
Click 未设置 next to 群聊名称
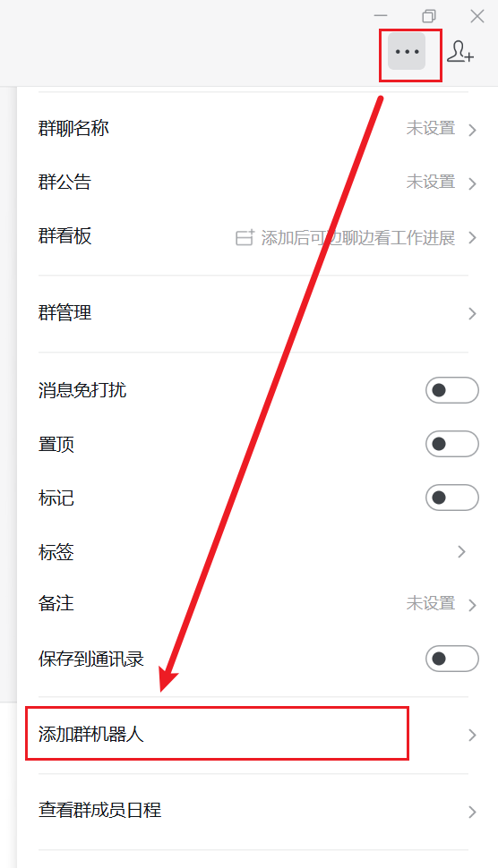(431, 129)
